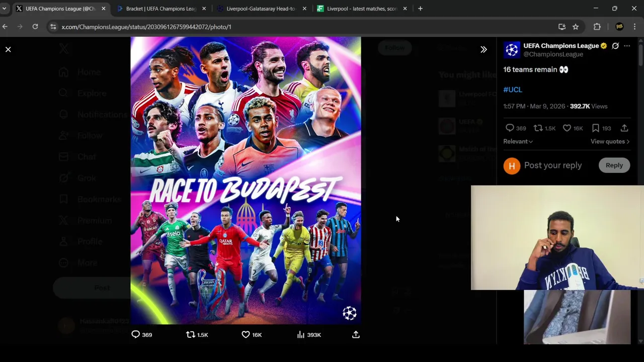Click the 16 teams remain post text
Viewport: 644px width, 362px height.
tap(536, 69)
